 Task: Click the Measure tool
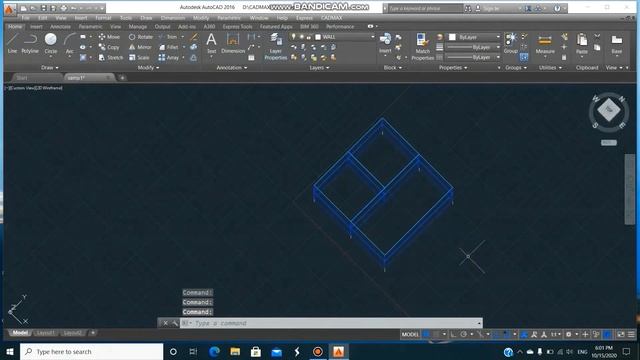(x=545, y=44)
